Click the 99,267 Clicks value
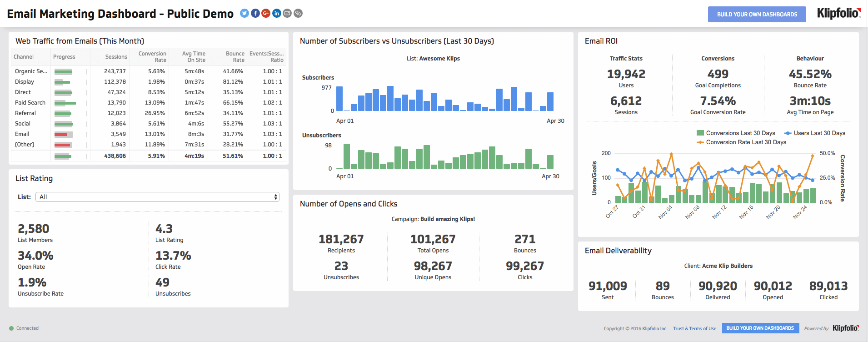 (525, 266)
